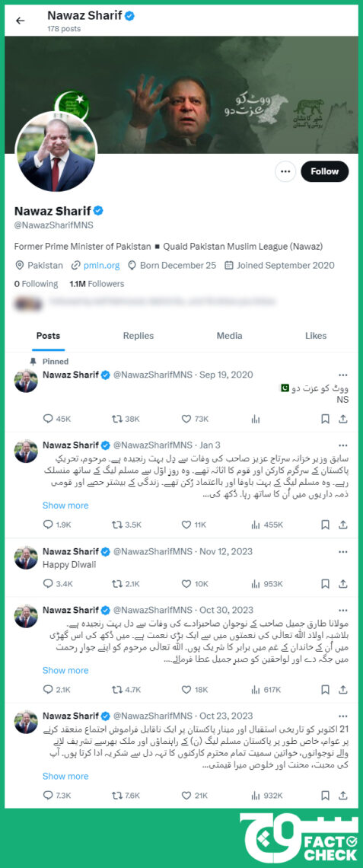Like the Happy Diwali post

[195, 583]
